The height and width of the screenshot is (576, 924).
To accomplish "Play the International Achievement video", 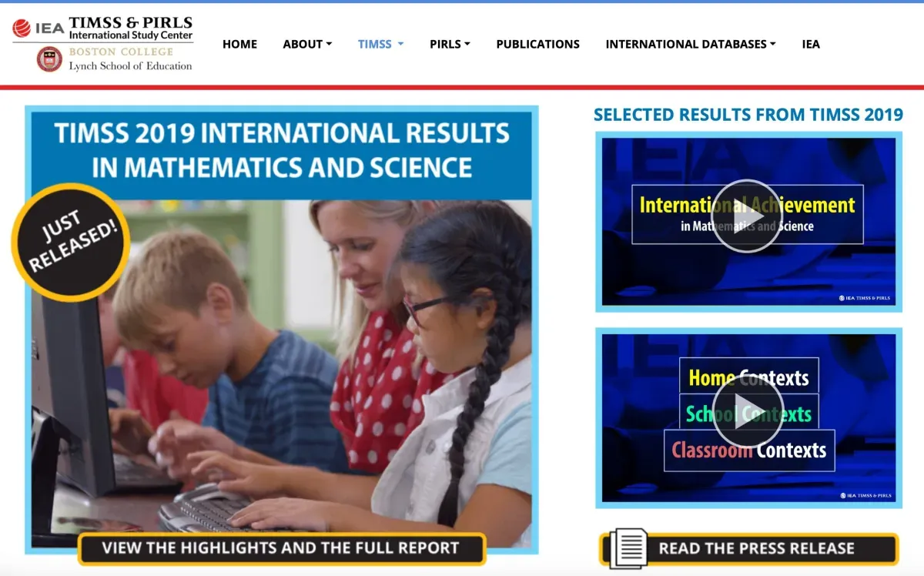I will pyautogui.click(x=747, y=216).
